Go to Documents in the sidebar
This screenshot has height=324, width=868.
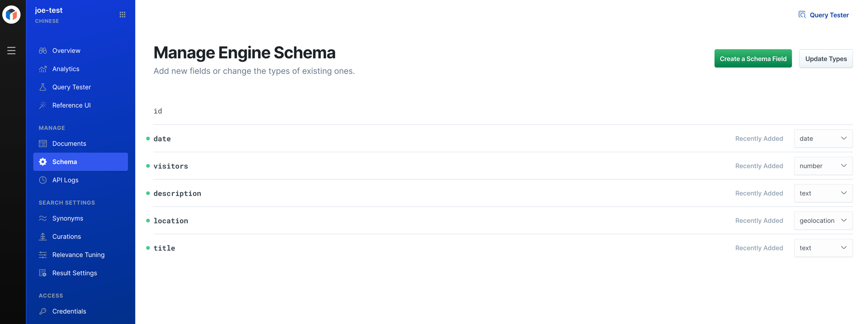tap(69, 144)
